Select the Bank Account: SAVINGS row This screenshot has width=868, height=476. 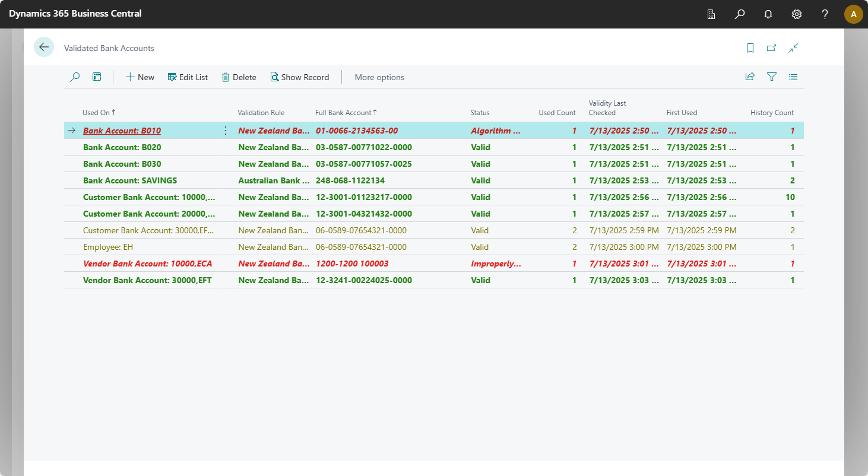pos(434,180)
